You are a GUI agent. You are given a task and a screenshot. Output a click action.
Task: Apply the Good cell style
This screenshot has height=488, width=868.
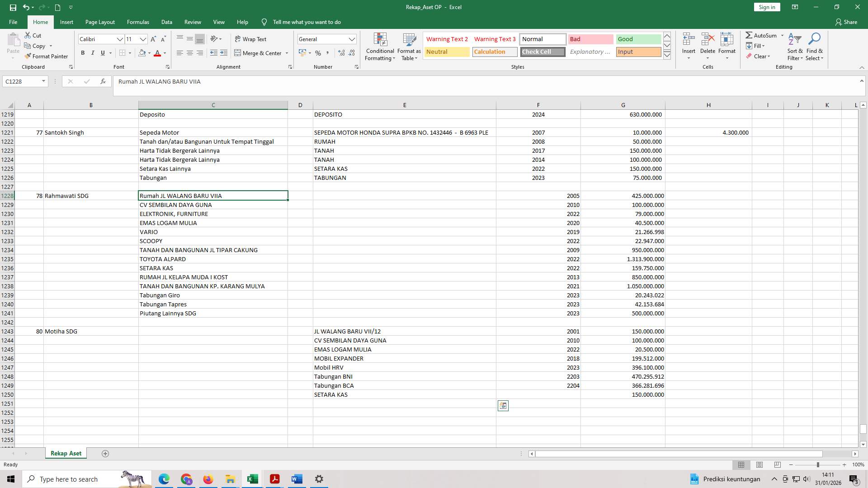click(x=638, y=39)
